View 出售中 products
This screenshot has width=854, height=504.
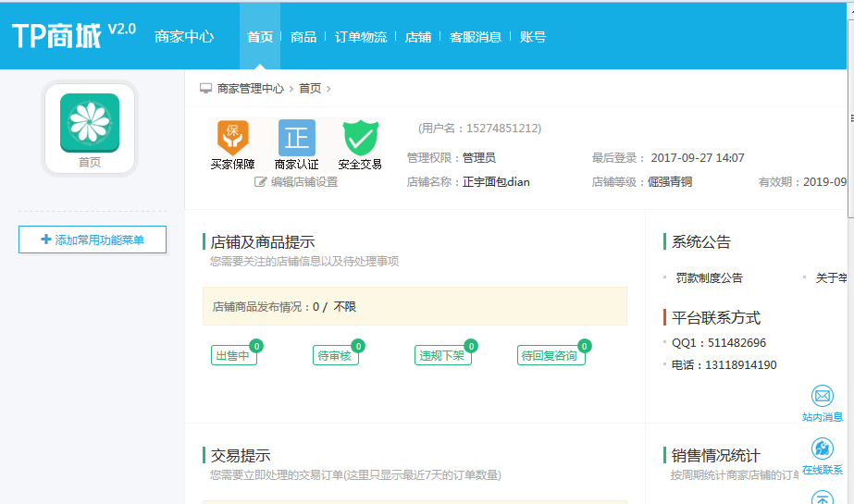point(233,356)
